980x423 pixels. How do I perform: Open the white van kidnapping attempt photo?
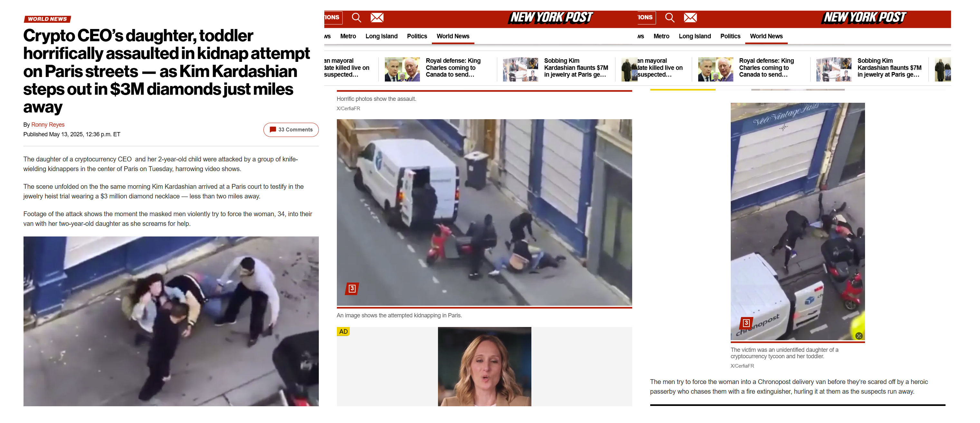(x=484, y=212)
